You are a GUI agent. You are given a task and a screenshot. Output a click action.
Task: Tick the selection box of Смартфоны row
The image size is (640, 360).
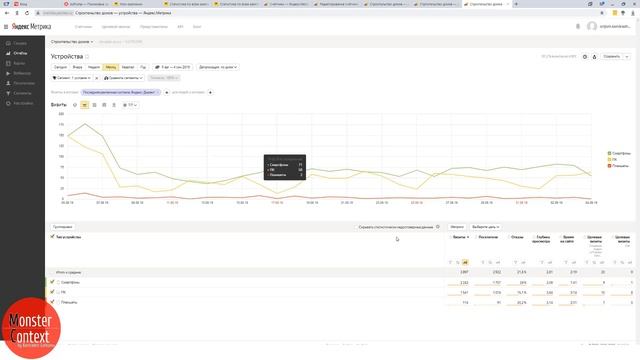tap(58, 282)
